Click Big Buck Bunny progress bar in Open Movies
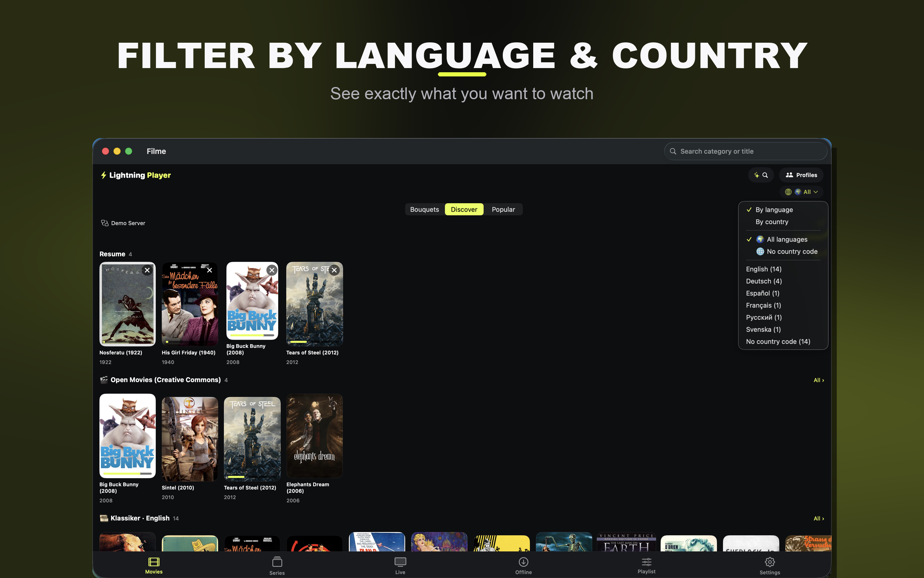This screenshot has height=578, width=924. pyautogui.click(x=127, y=474)
